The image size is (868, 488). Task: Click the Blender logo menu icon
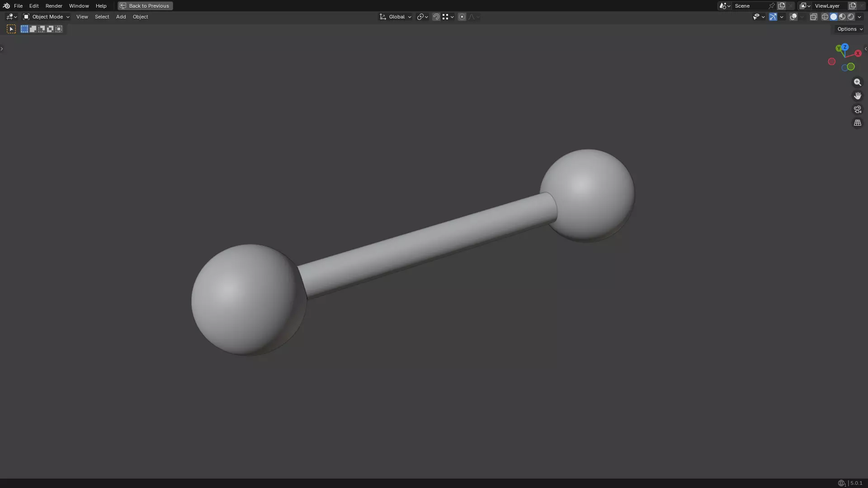(6, 6)
